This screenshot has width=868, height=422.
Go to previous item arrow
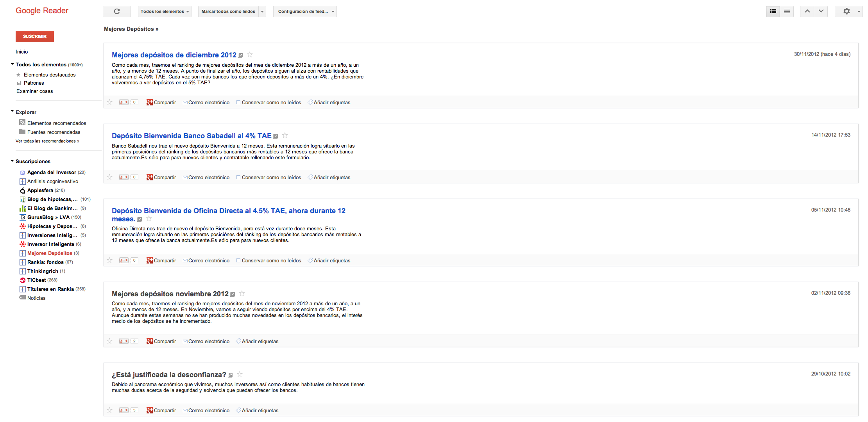pyautogui.click(x=807, y=11)
